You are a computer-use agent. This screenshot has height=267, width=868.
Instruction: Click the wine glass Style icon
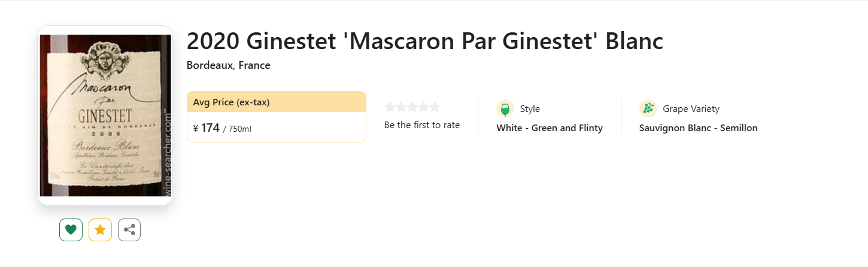[x=505, y=108]
